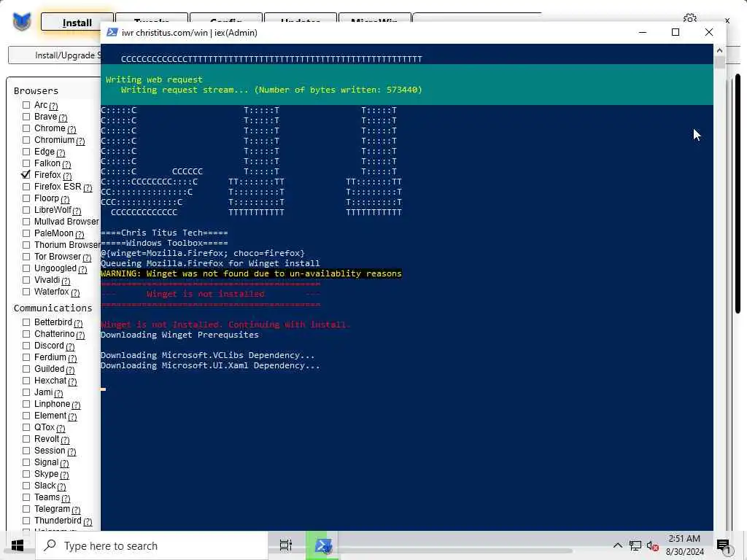747x560 pixels.
Task: Minimize the PowerShell console window
Action: pyautogui.click(x=642, y=32)
